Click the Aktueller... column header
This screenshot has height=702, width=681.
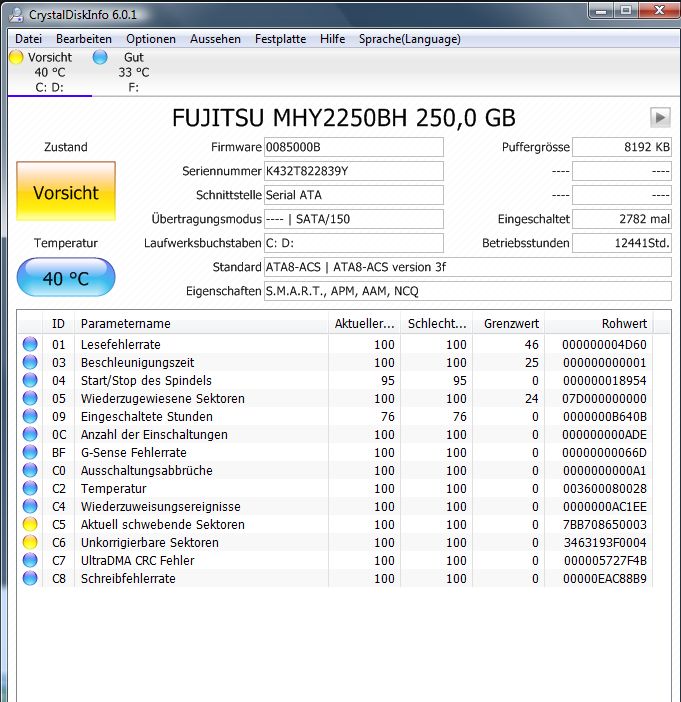click(x=364, y=323)
